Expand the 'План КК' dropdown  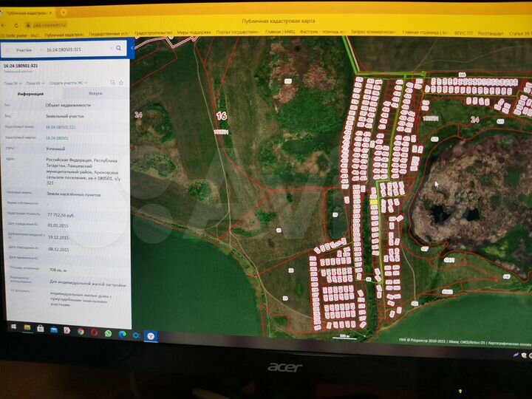[34, 83]
